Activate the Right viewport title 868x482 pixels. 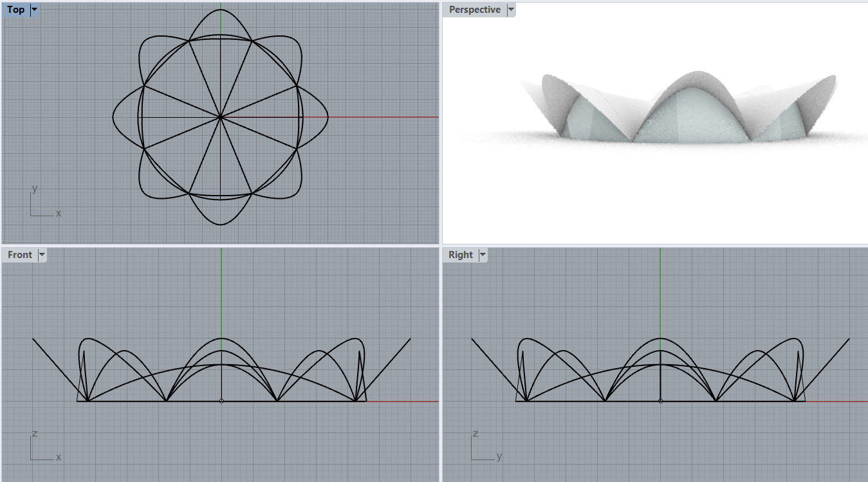[x=460, y=255]
